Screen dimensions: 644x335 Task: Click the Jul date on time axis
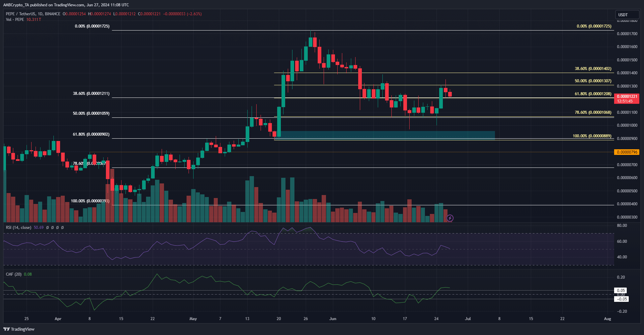coord(468,319)
